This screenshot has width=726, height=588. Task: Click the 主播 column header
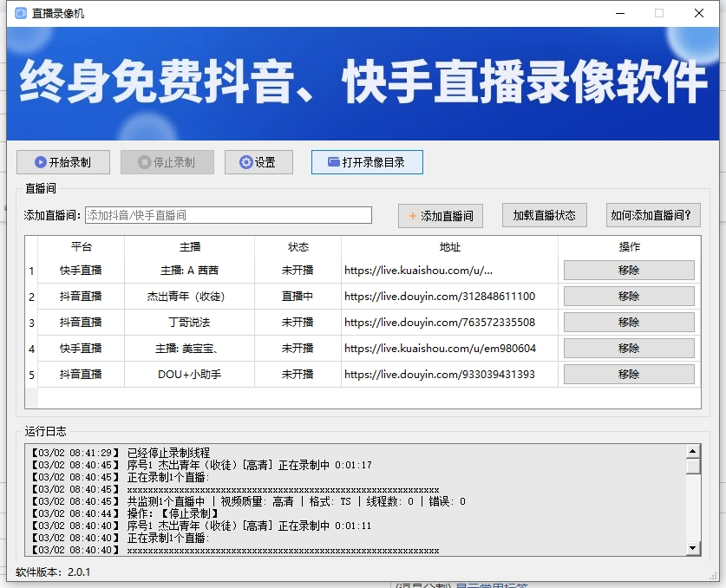click(x=189, y=247)
